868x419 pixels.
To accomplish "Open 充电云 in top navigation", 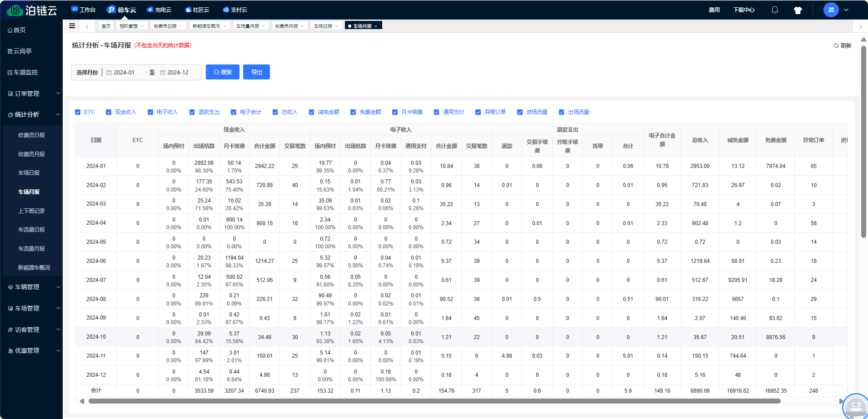I will point(159,10).
